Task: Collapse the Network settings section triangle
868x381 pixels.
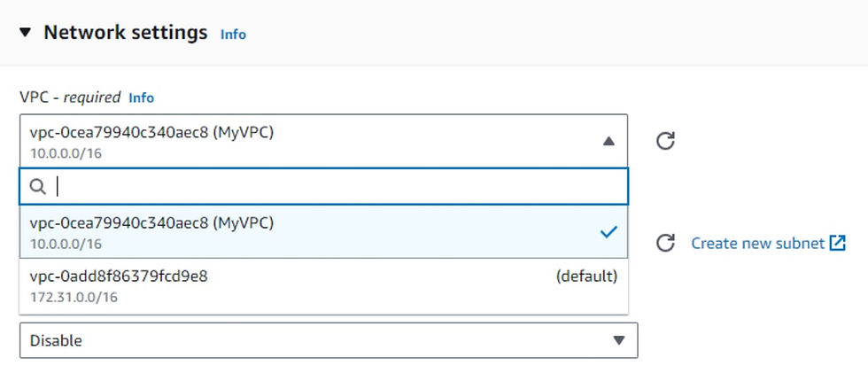Action: 25,33
